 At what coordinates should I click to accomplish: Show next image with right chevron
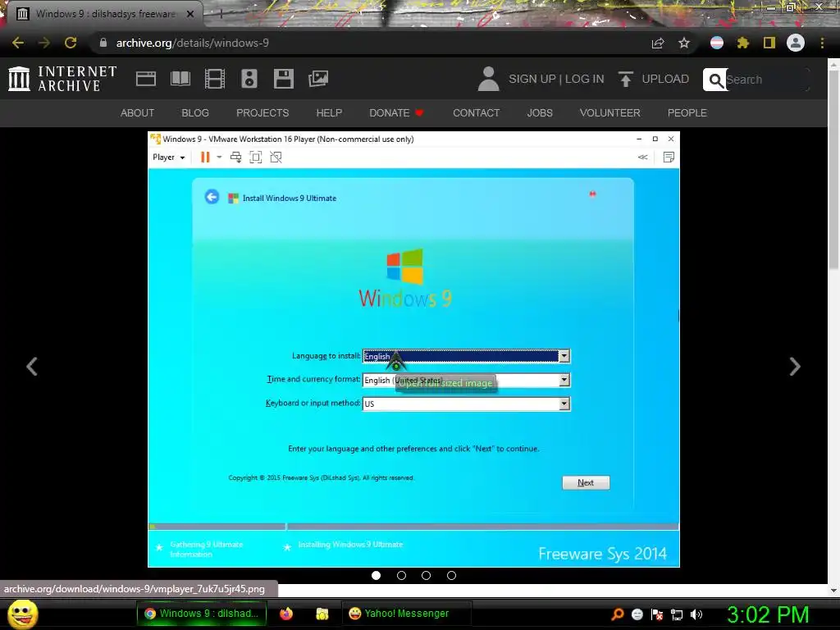pyautogui.click(x=795, y=367)
